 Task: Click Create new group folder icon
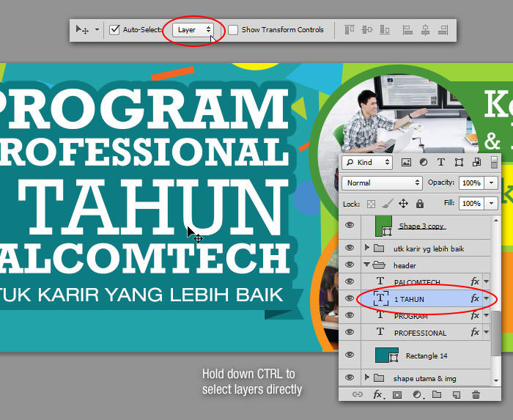pos(437,394)
